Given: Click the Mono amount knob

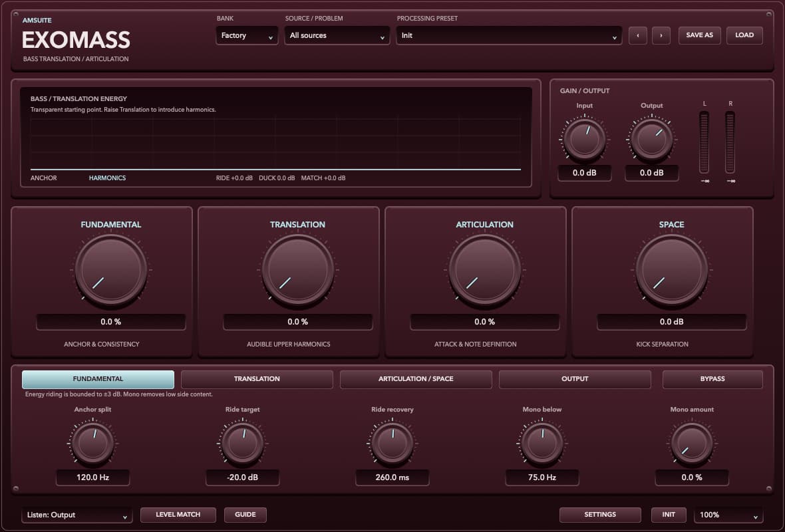Looking at the screenshot, I should (691, 443).
